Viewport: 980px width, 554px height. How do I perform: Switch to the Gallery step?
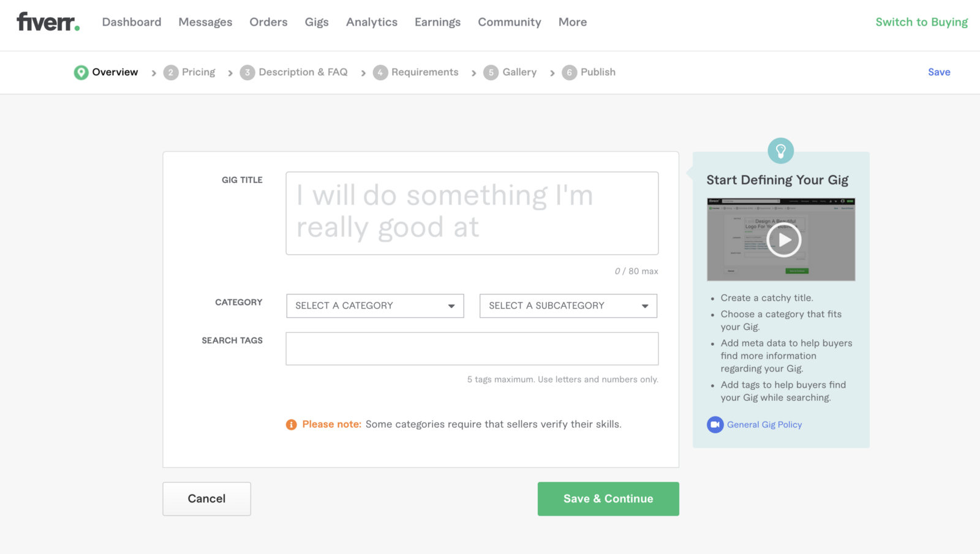pyautogui.click(x=519, y=72)
